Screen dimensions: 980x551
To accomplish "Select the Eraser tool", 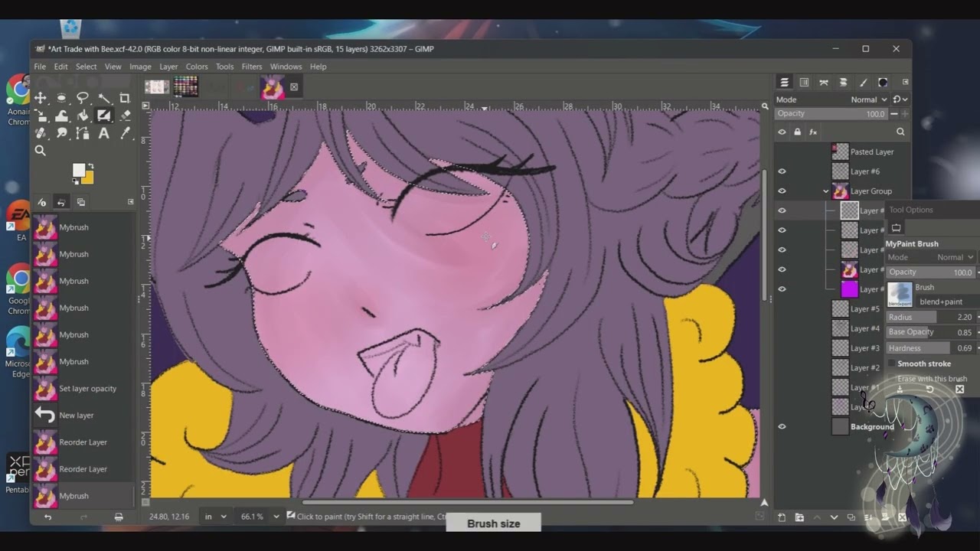I will tap(125, 116).
